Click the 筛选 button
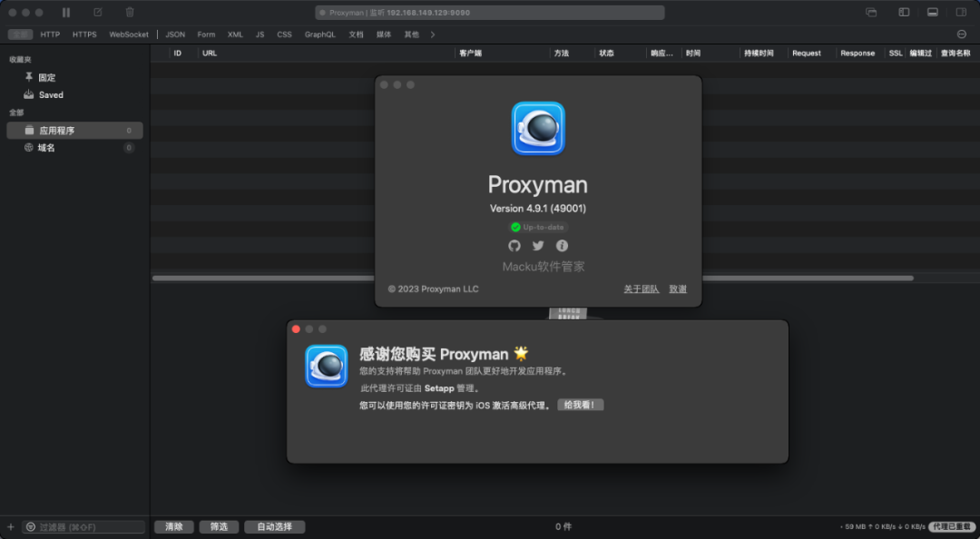The height and width of the screenshot is (539, 980). pyautogui.click(x=219, y=527)
